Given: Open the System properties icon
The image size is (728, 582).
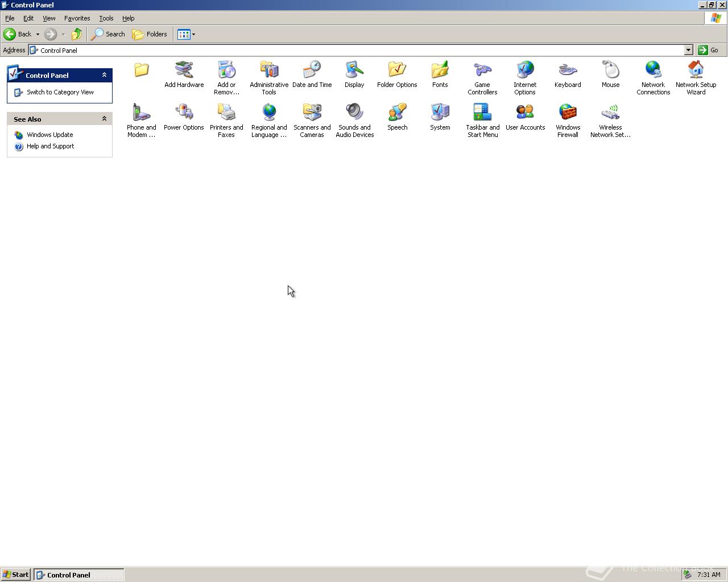Looking at the screenshot, I should (440, 117).
